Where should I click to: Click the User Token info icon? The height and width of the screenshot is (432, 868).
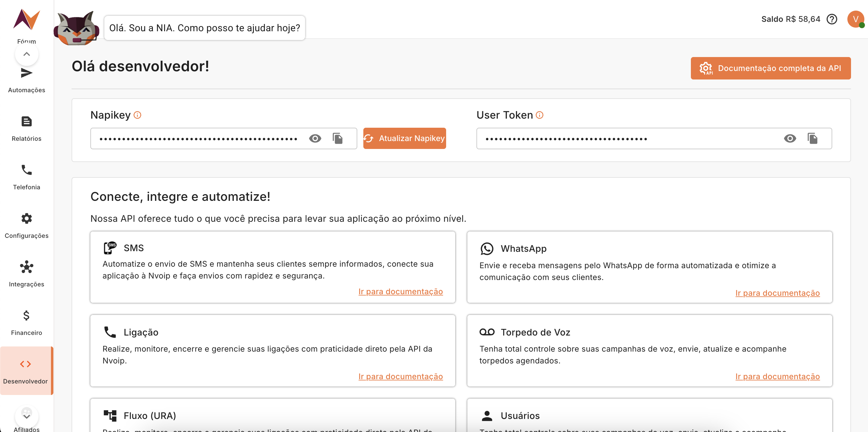click(540, 115)
